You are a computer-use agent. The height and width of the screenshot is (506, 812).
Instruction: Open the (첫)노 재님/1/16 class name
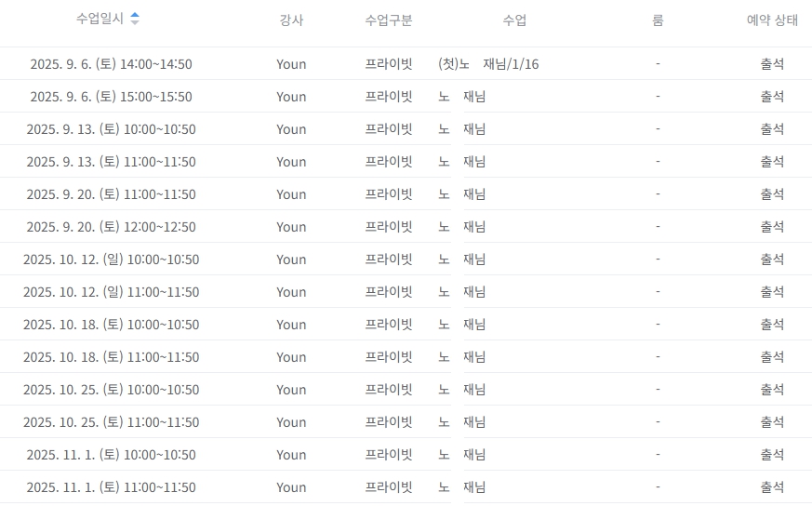coord(488,64)
